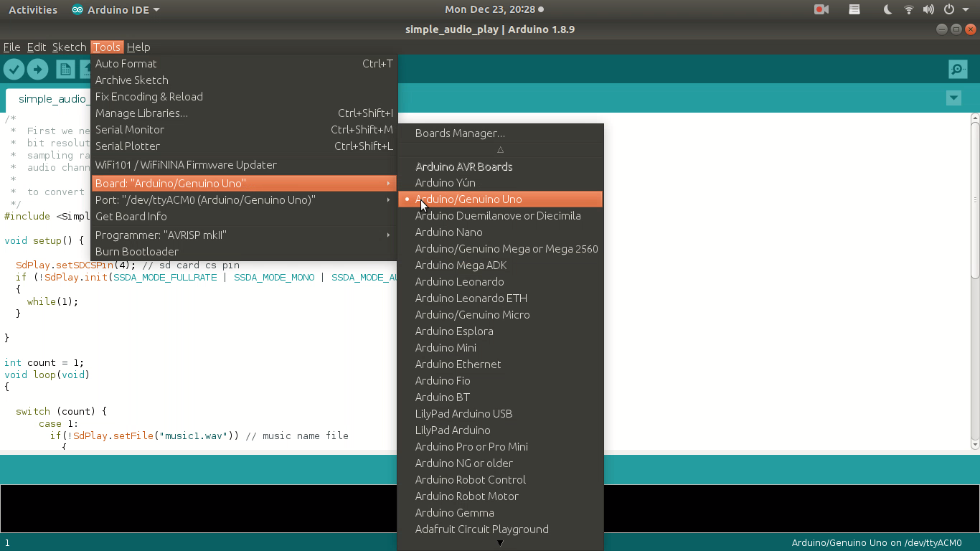This screenshot has height=551, width=980.
Task: Open Serial Monitor magnifier icon in toolbar
Action: pos(958,69)
